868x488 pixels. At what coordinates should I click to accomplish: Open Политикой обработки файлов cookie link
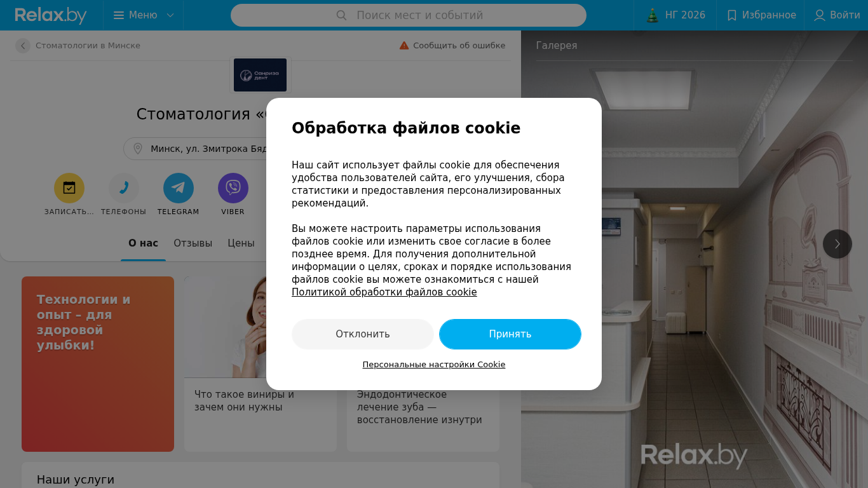(x=384, y=292)
